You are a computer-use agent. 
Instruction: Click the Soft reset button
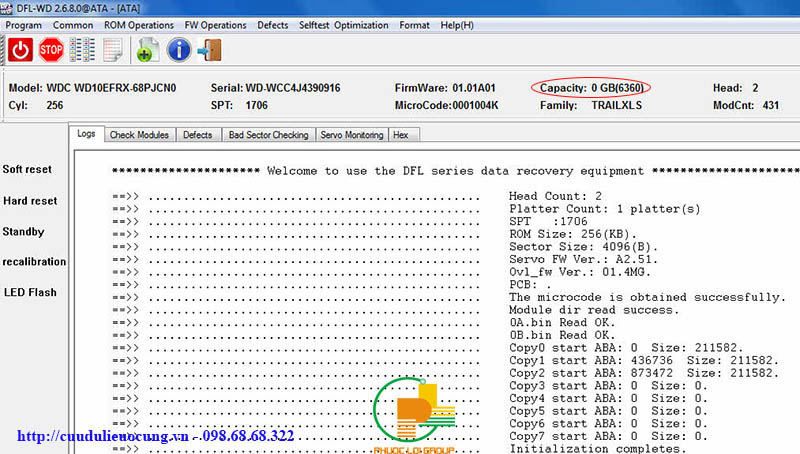(27, 169)
